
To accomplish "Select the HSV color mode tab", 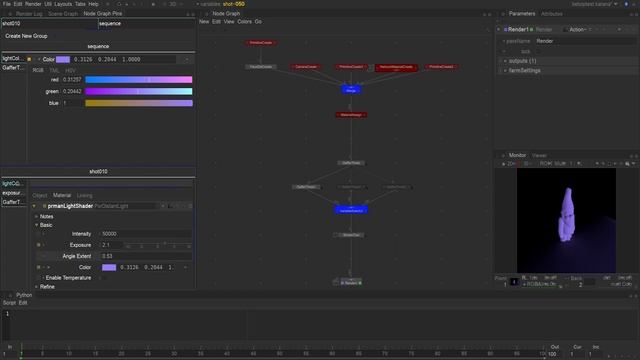I will tap(70, 71).
